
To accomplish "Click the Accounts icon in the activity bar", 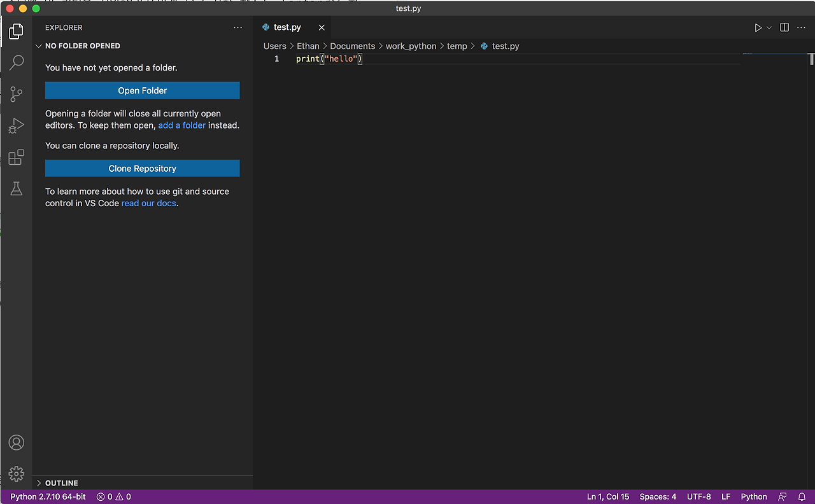I will [x=16, y=442].
